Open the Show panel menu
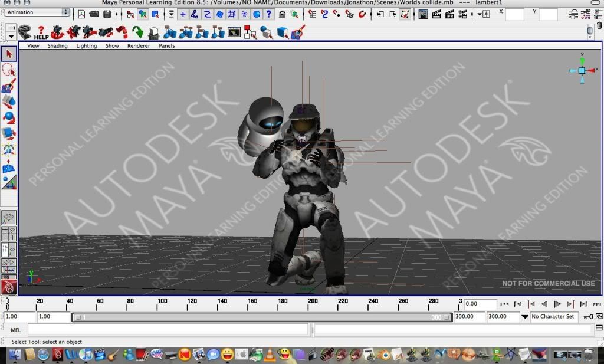The width and height of the screenshot is (604, 364). click(x=112, y=45)
